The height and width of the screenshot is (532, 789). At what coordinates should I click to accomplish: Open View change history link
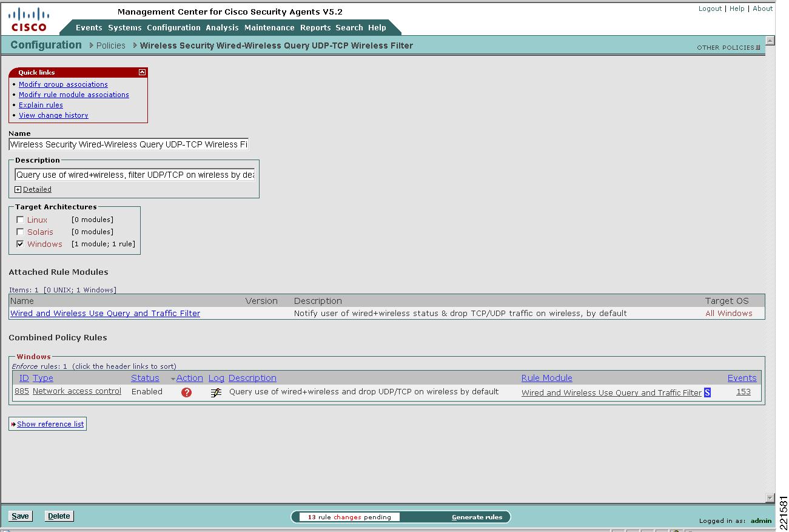point(53,115)
